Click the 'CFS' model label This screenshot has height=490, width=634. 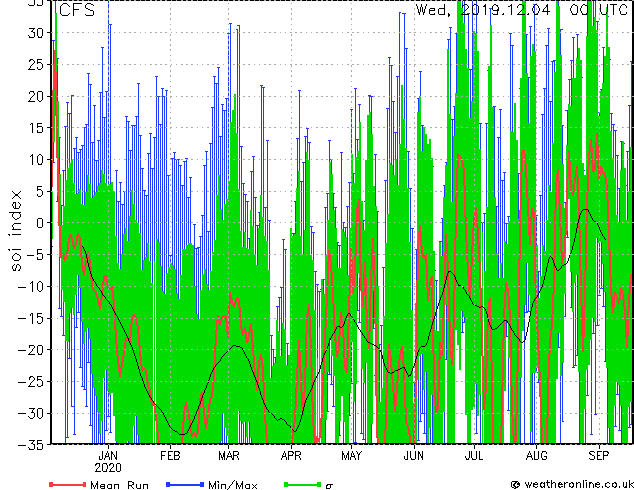pos(77,10)
